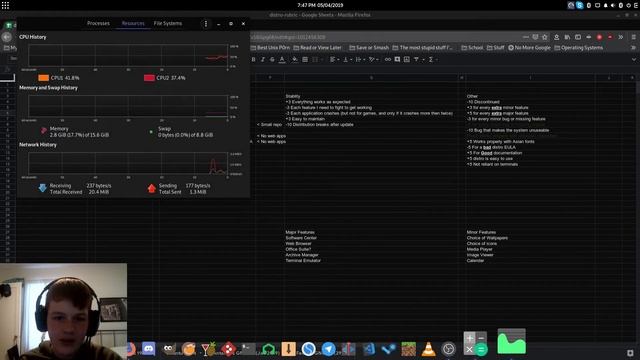Open Steam from the dock

[x=389, y=349]
